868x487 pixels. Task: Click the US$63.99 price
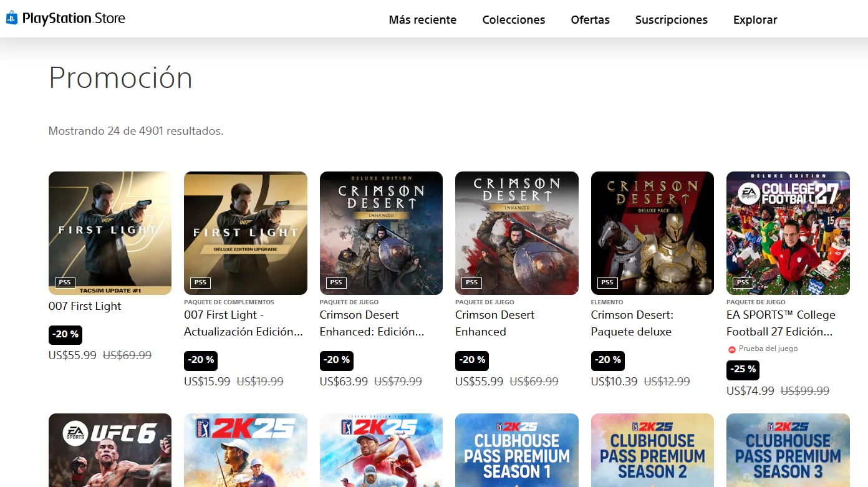[344, 382]
